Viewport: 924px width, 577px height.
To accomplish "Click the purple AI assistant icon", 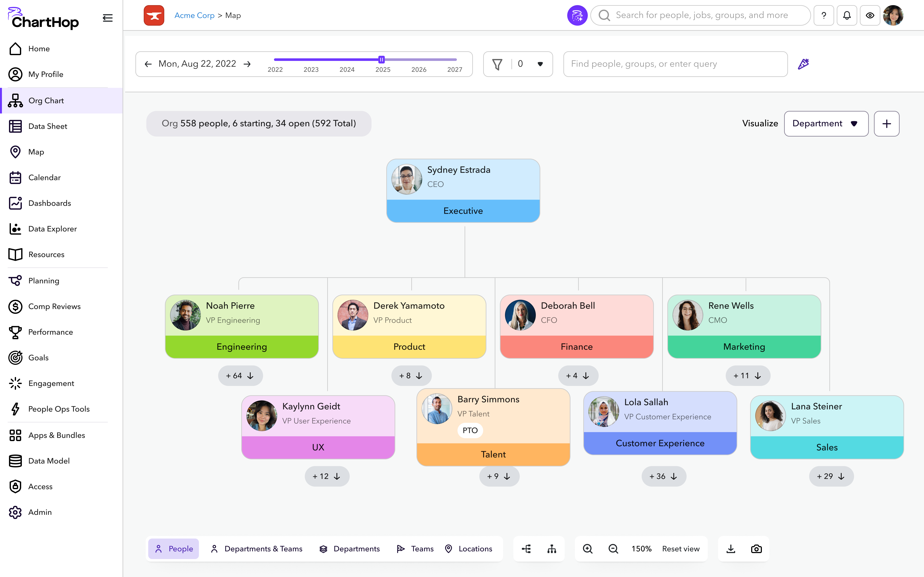I will tap(577, 15).
